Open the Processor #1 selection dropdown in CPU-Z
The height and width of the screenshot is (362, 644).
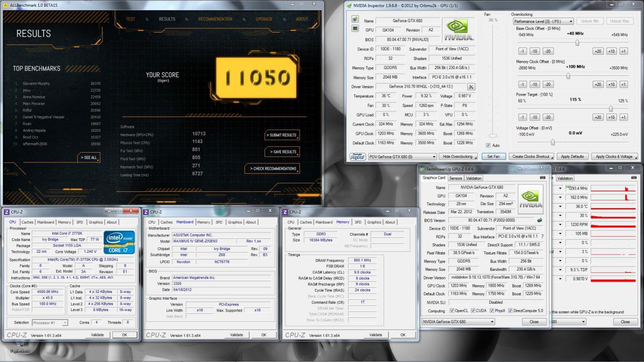tap(50, 322)
